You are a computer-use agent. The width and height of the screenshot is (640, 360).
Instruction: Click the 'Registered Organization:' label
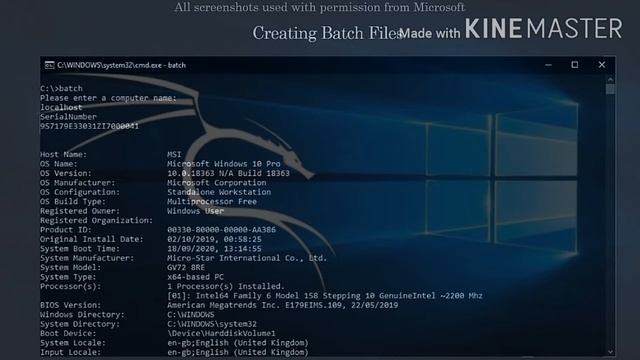pyautogui.click(x=96, y=220)
